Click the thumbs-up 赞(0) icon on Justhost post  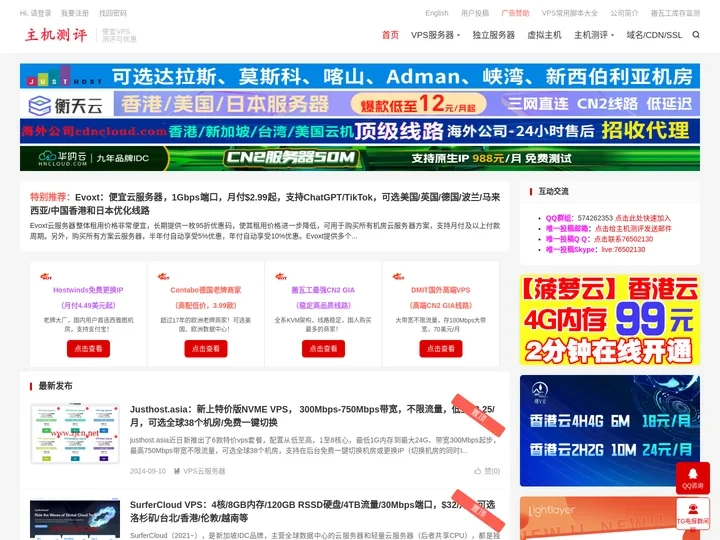coord(478,471)
